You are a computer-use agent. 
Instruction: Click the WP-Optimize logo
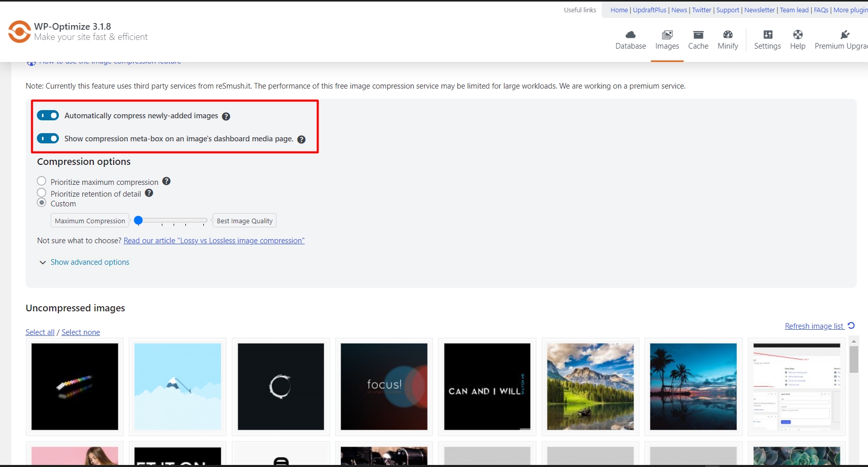[19, 32]
